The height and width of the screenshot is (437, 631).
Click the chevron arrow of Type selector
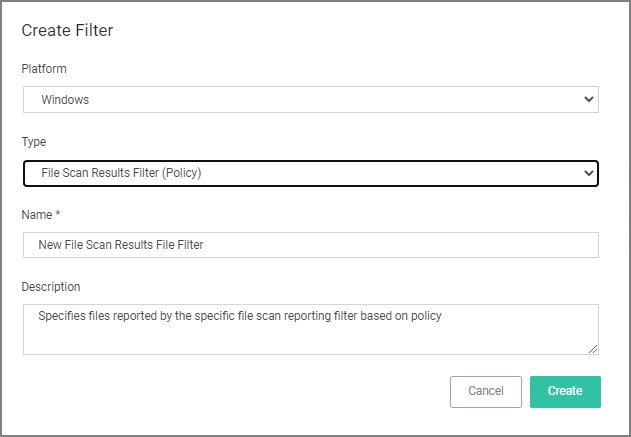point(589,173)
